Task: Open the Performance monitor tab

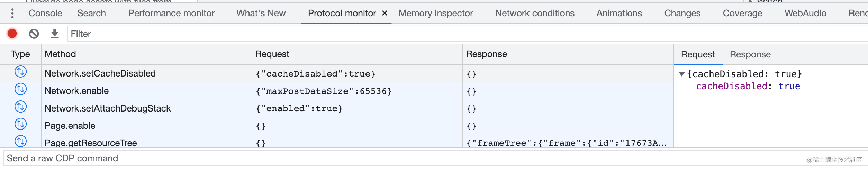Action: click(171, 13)
